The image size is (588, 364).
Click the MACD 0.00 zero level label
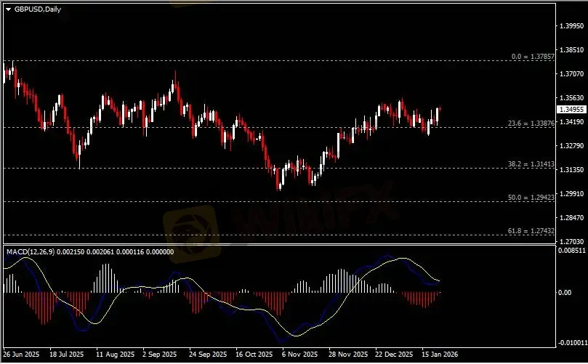[565, 293]
